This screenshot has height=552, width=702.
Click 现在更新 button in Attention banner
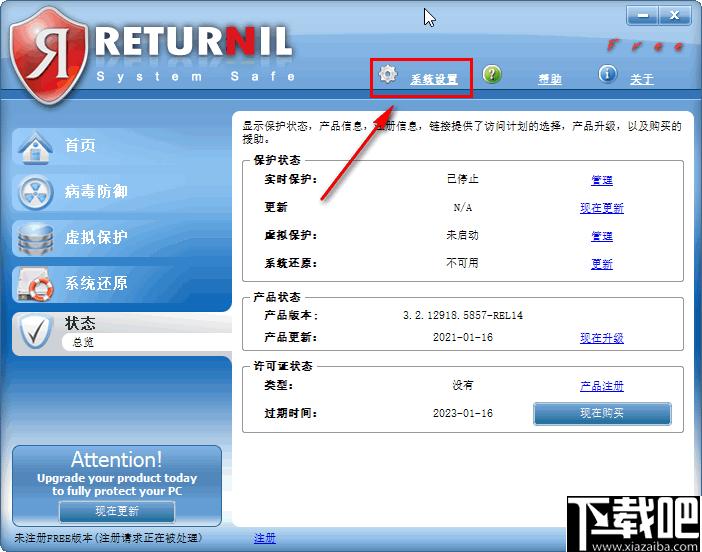tap(117, 511)
